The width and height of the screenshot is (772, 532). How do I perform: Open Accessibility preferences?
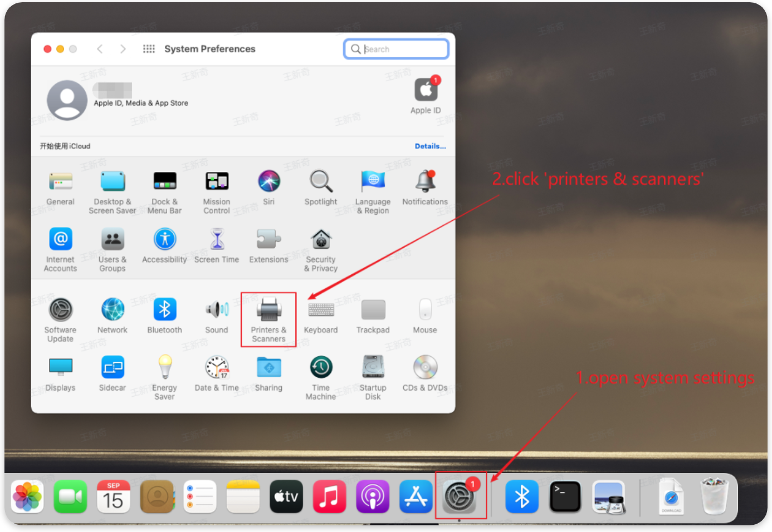pyautogui.click(x=165, y=239)
